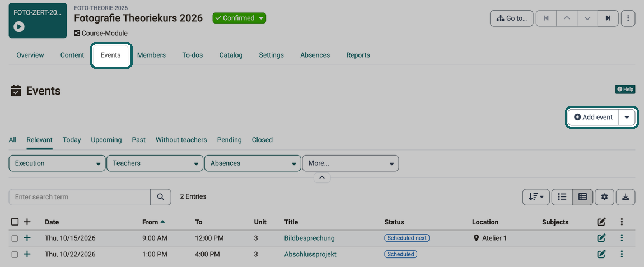Viewport: 644px width, 267px height.
Task: Click the Add event button
Action: 594,117
